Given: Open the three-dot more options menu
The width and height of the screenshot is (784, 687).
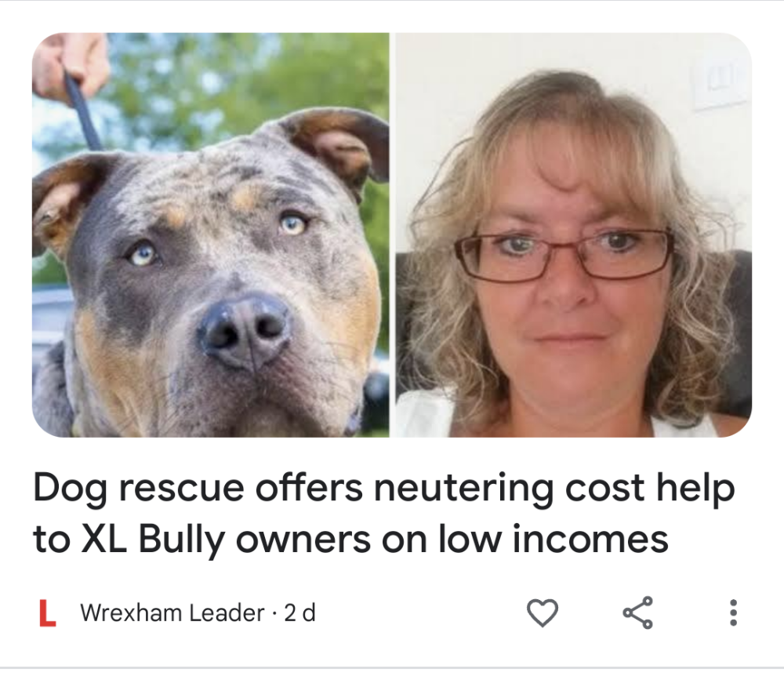Looking at the screenshot, I should click(733, 612).
